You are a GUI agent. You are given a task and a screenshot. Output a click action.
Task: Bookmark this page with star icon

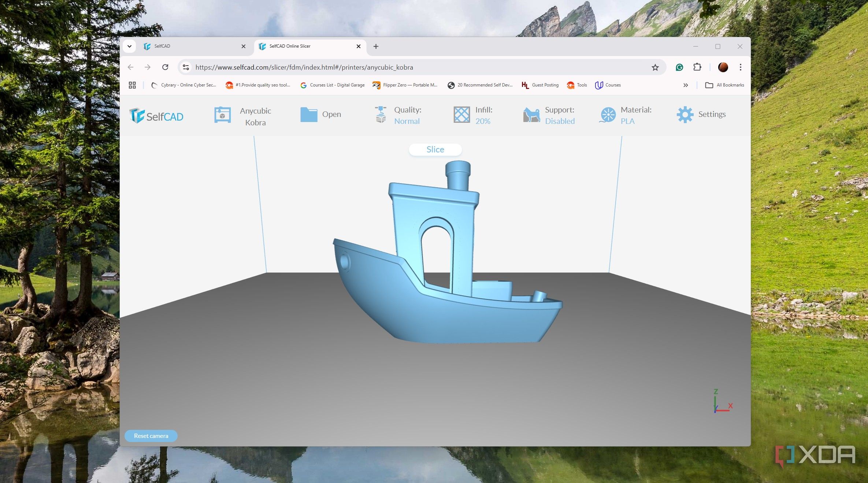tap(655, 67)
